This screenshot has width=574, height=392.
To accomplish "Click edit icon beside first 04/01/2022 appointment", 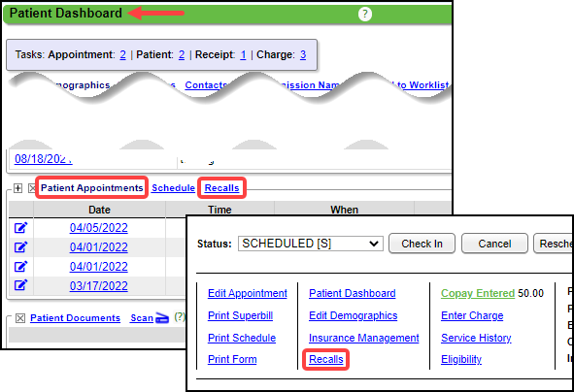I will [x=20, y=246].
